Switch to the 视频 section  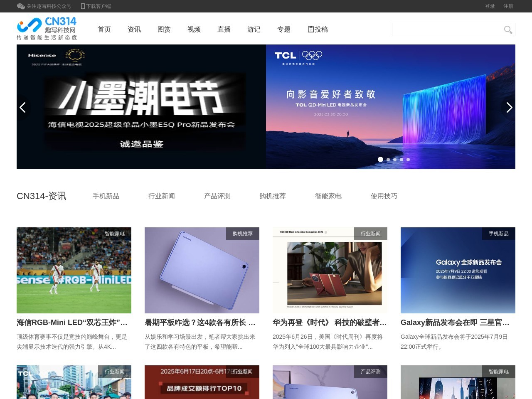click(194, 29)
